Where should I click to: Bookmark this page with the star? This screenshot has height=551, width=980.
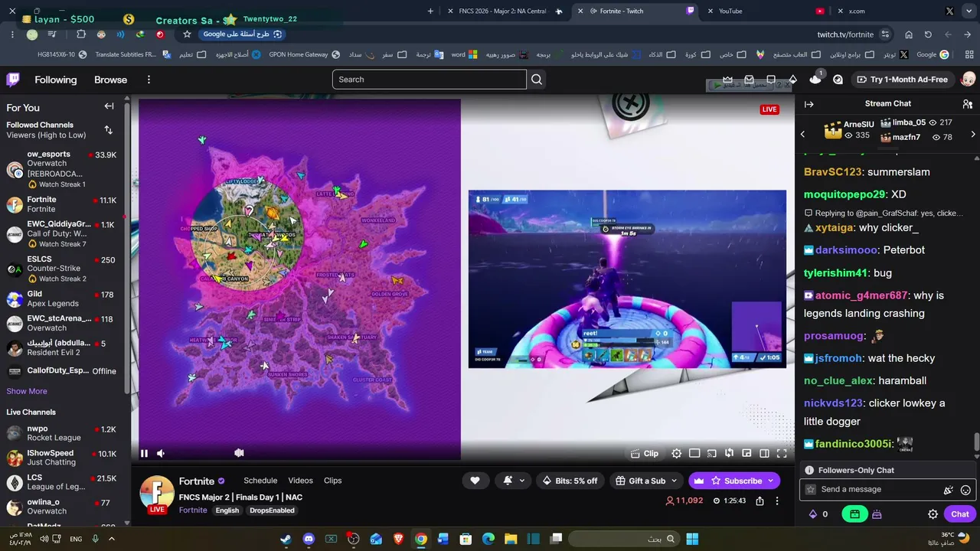pos(187,34)
